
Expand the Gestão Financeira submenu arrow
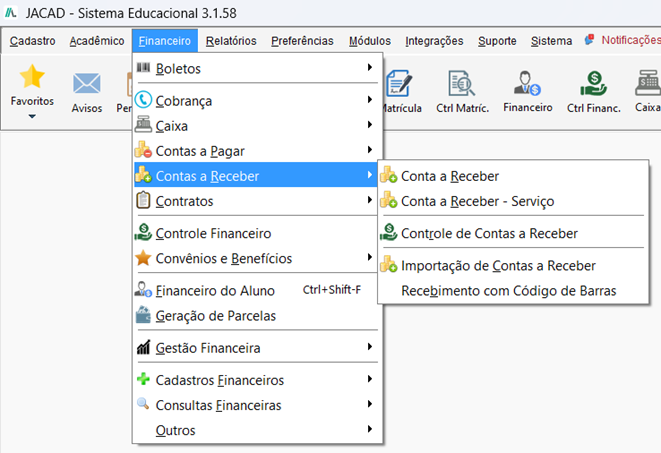tap(370, 347)
